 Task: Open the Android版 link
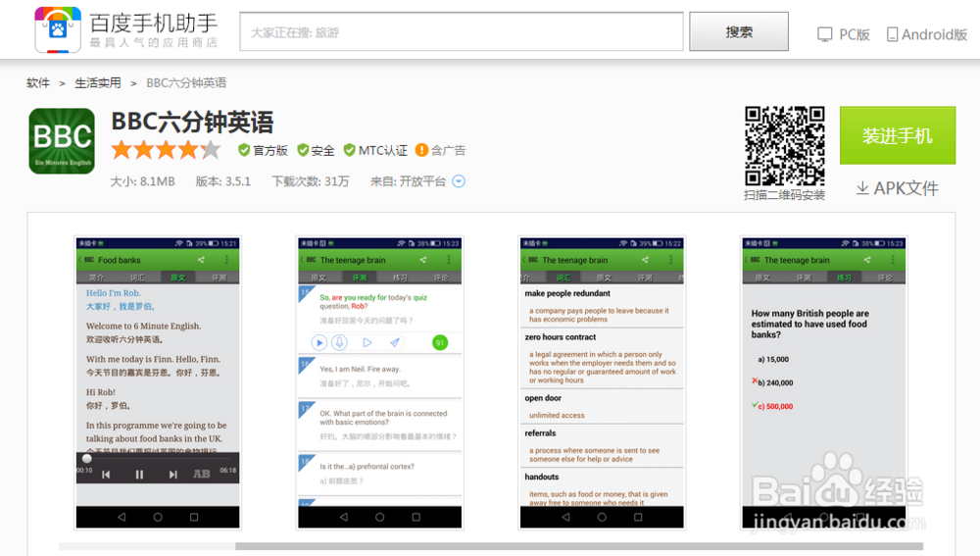point(927,34)
